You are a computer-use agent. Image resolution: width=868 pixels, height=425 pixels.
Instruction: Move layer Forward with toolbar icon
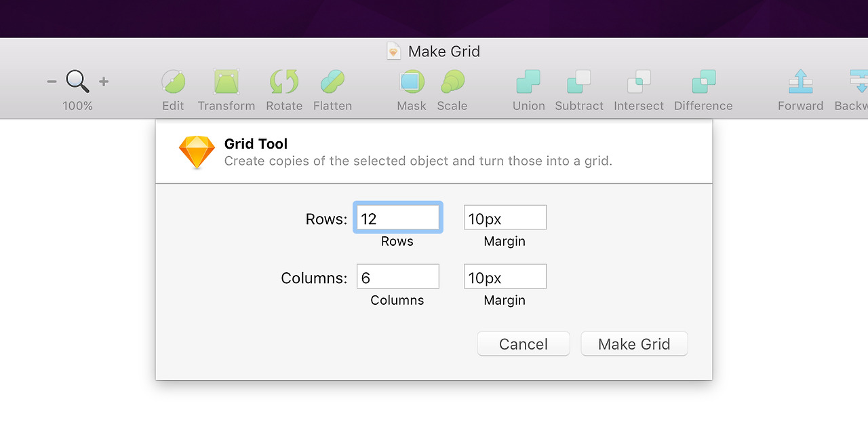[800, 81]
